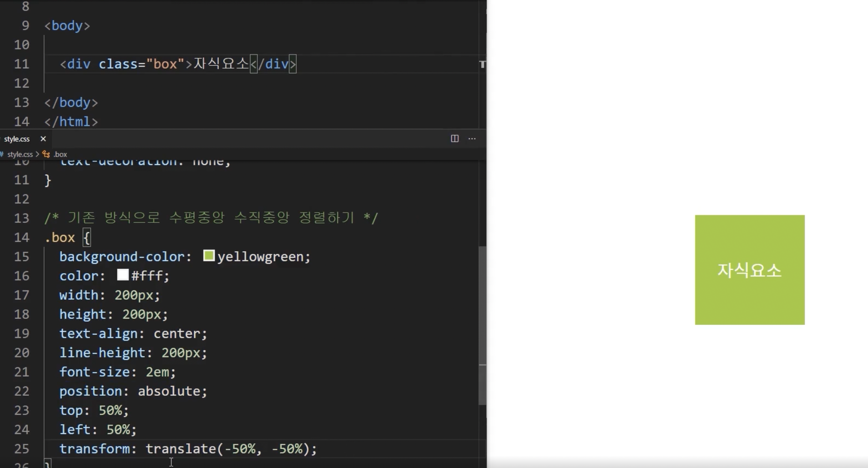Click the text-align: center declaration
Viewport: 868px width, 468px height.
coord(133,334)
